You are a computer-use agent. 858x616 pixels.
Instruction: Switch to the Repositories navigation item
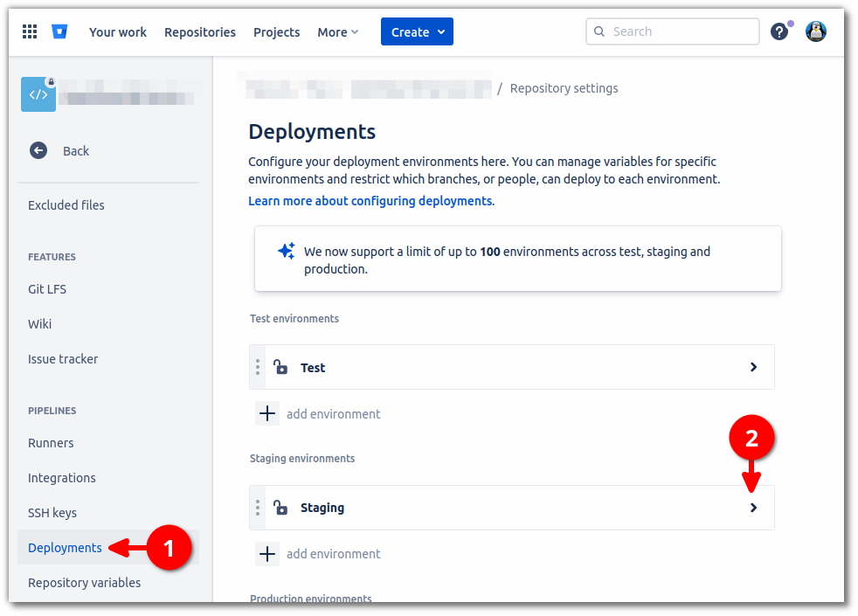199,31
